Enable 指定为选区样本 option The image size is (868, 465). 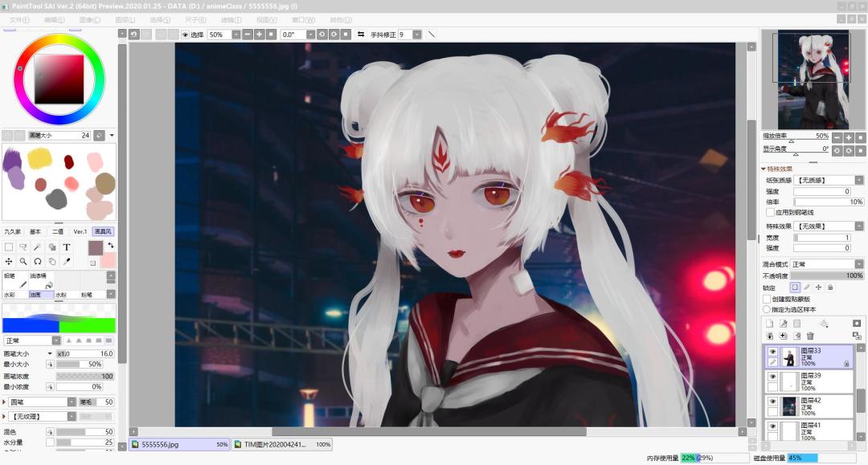click(x=767, y=310)
